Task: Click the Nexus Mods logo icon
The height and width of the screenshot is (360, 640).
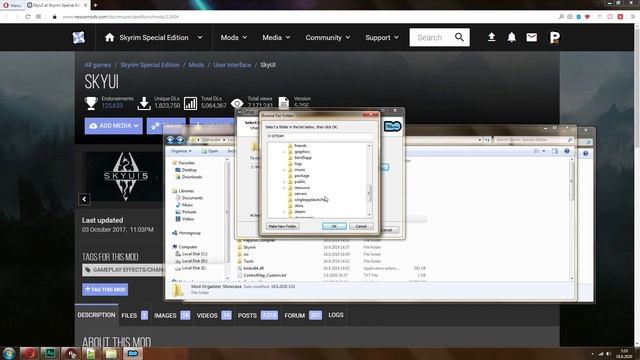Action: click(x=79, y=38)
